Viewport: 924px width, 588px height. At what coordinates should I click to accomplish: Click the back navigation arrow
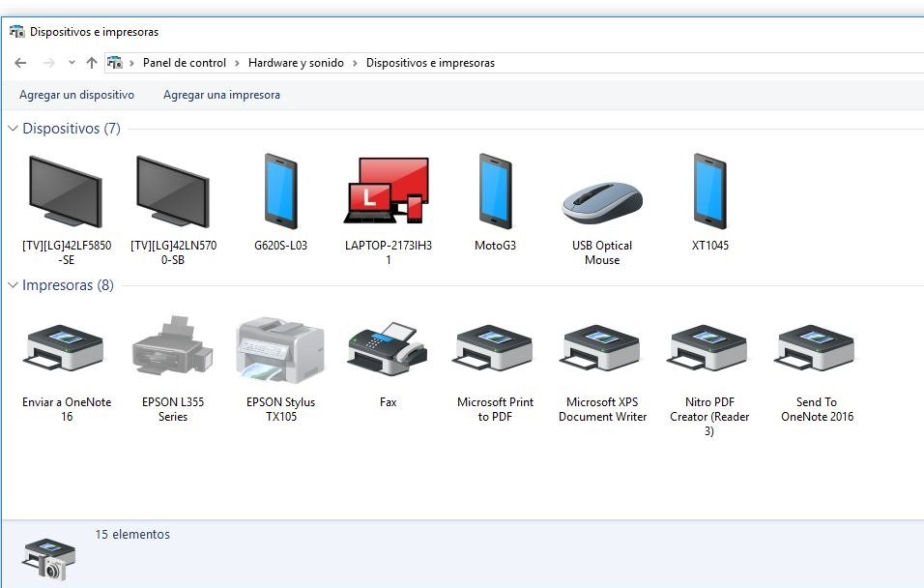click(x=20, y=63)
